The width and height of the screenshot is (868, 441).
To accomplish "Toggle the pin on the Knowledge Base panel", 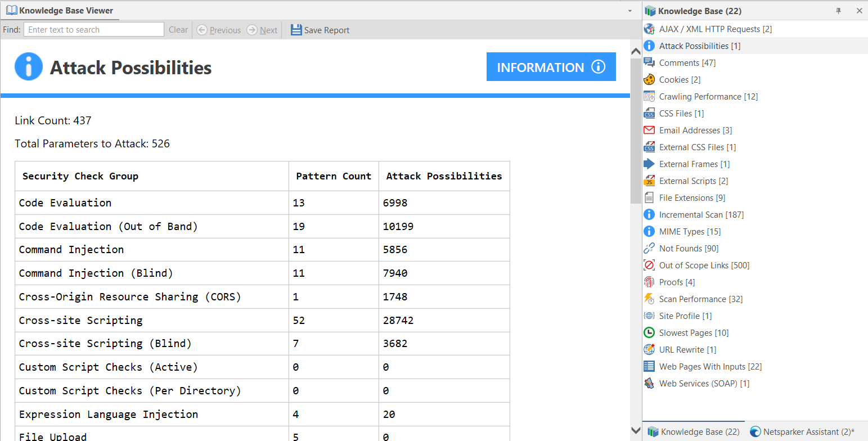I will 838,10.
